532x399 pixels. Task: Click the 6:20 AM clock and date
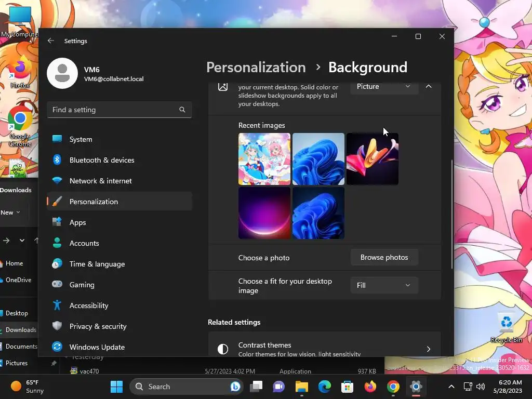coord(508,387)
